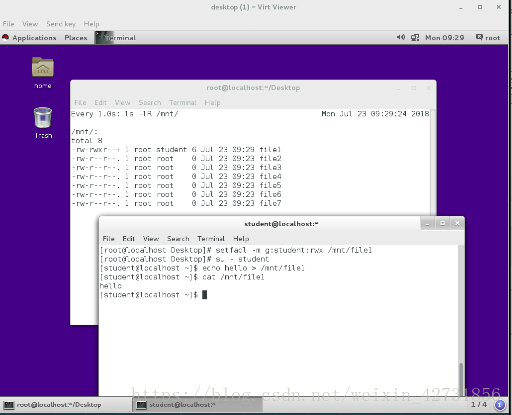Screen dimensions: 512x415
Task: Open Help menu in student terminal
Action: click(x=241, y=238)
